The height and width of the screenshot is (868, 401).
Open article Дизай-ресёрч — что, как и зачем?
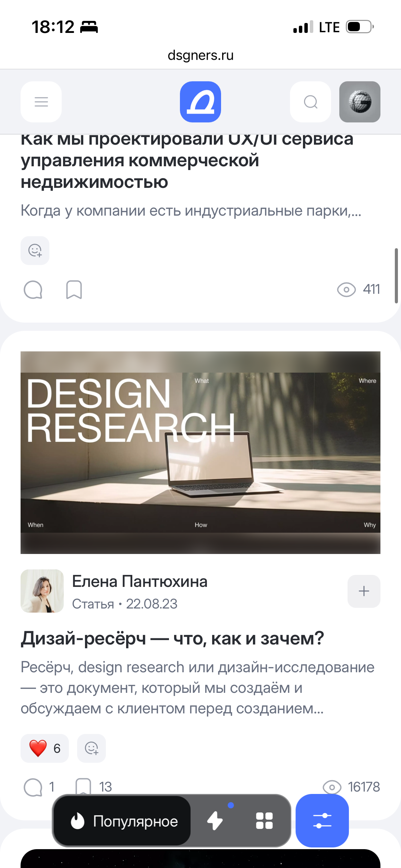pos(172,639)
